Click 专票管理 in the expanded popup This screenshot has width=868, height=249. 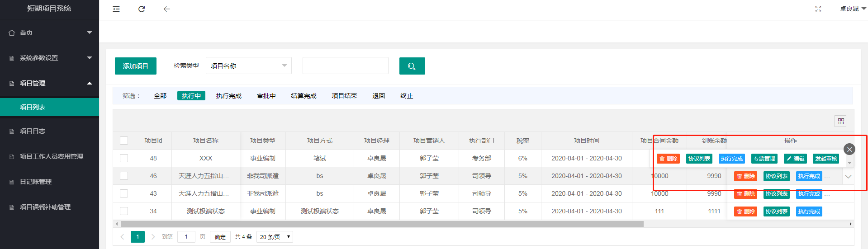pyautogui.click(x=764, y=159)
